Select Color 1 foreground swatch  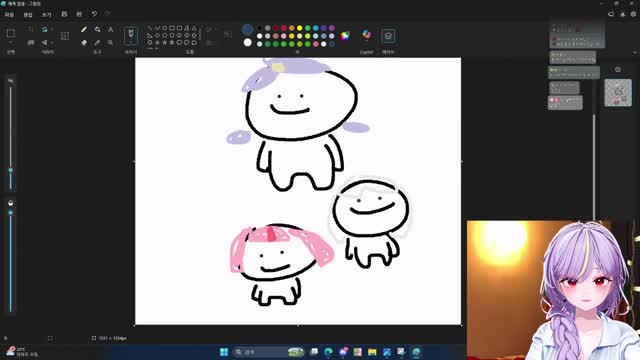247,29
